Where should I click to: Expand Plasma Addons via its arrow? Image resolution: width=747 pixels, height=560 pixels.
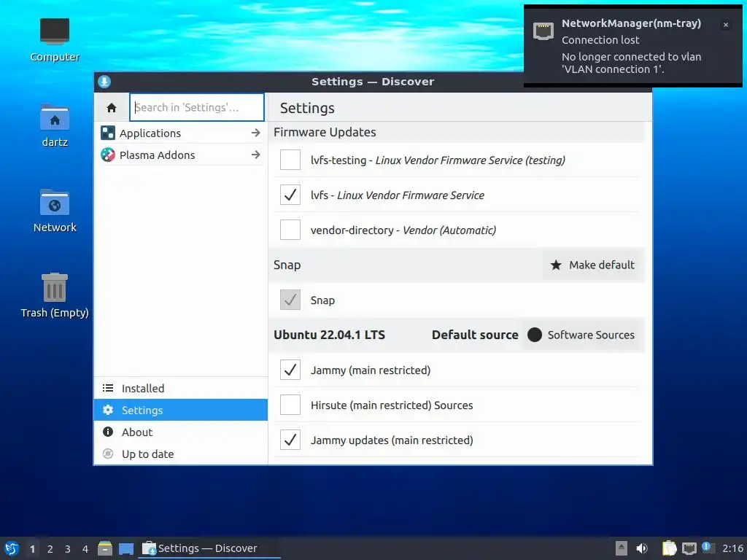coord(256,155)
